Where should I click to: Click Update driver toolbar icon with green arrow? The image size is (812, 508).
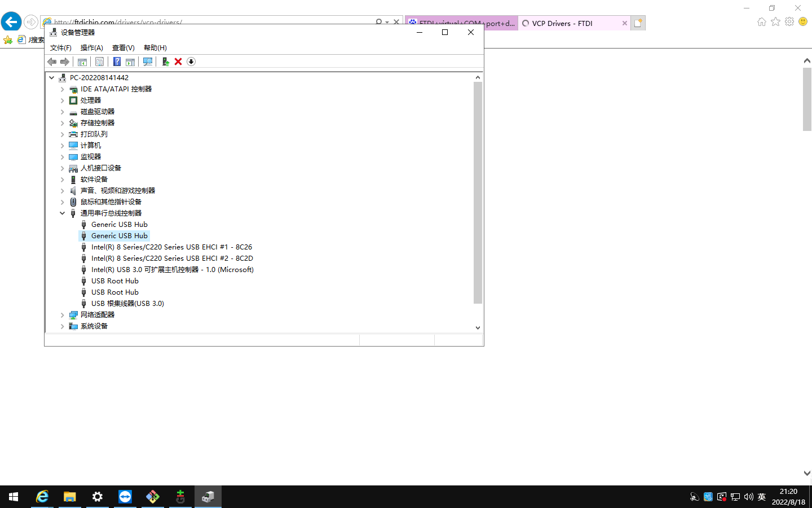click(x=165, y=62)
